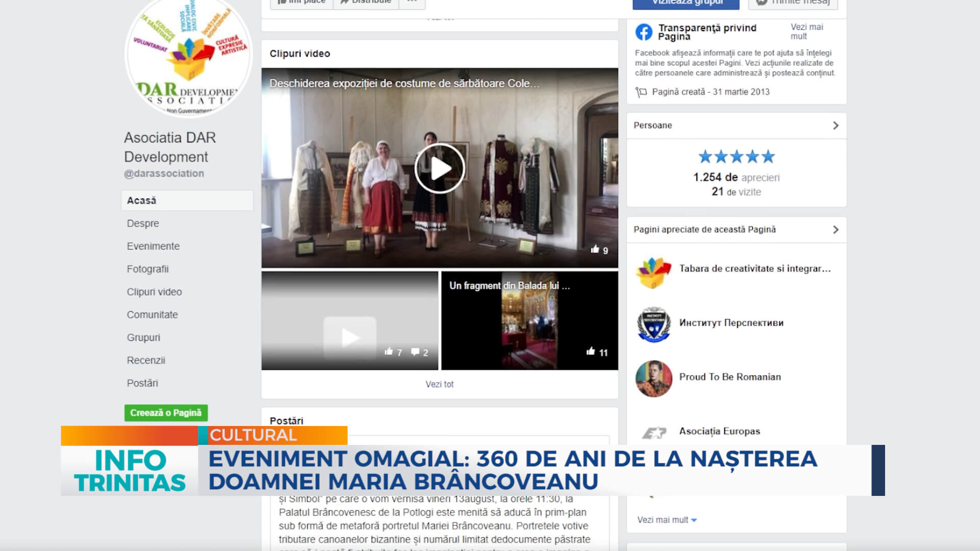Image resolution: width=980 pixels, height=551 pixels.
Task: Click the Deschiderea expoziției video title
Action: (x=404, y=84)
